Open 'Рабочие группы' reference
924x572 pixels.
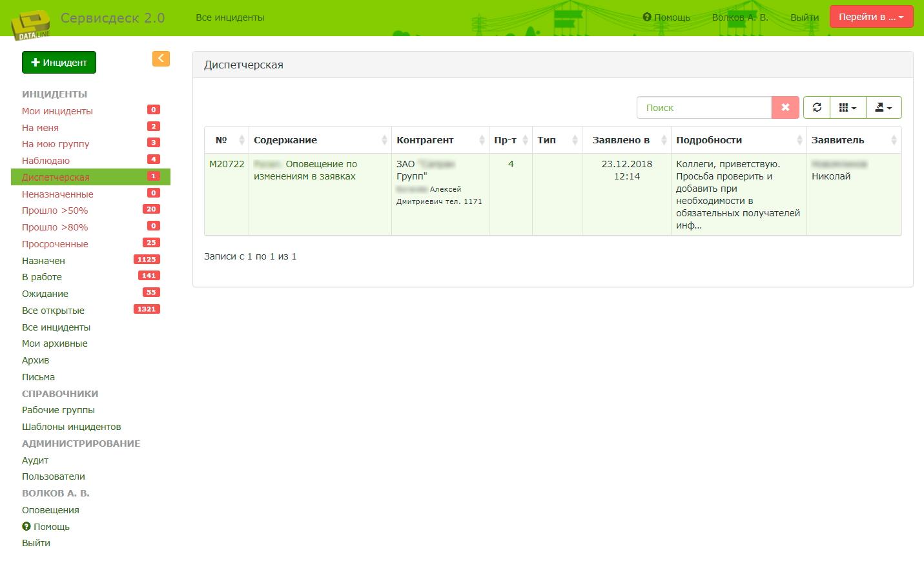click(x=58, y=410)
